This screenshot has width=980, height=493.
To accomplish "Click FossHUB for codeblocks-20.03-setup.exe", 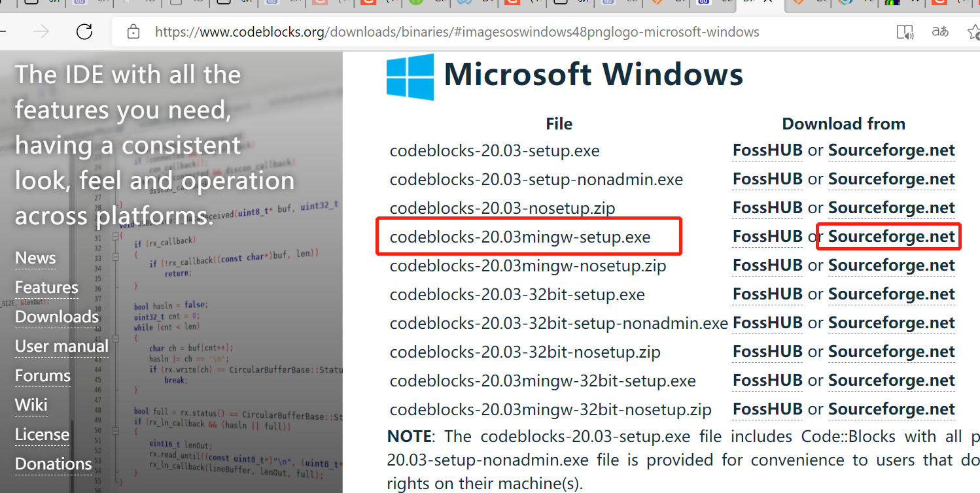I will pos(767,150).
